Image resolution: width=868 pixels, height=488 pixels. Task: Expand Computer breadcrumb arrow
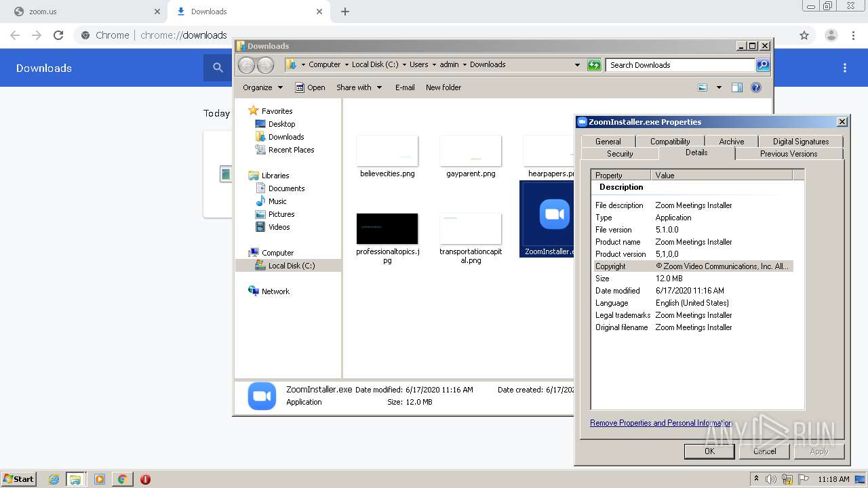coord(345,65)
